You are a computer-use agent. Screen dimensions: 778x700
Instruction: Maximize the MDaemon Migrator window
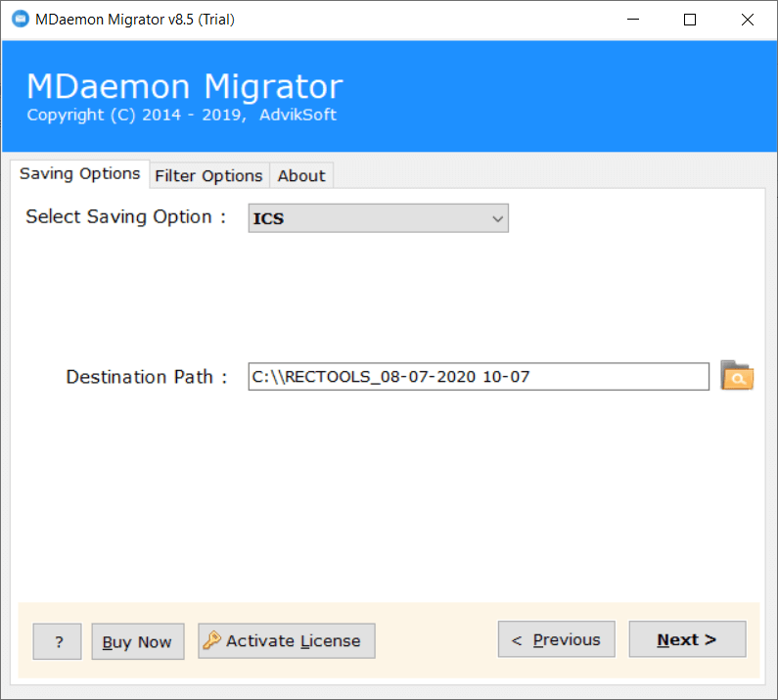[x=690, y=20]
